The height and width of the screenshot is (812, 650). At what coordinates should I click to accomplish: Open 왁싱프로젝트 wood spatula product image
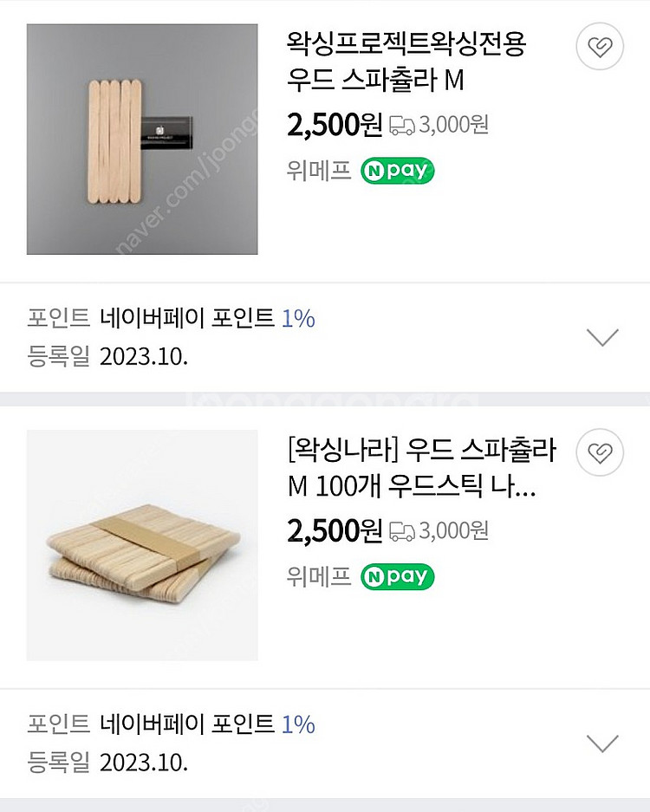pos(142,140)
